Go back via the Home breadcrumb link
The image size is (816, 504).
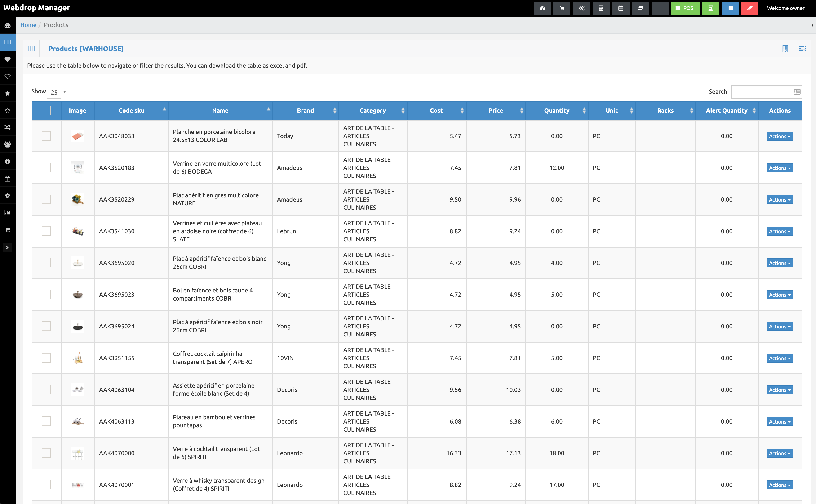[28, 25]
